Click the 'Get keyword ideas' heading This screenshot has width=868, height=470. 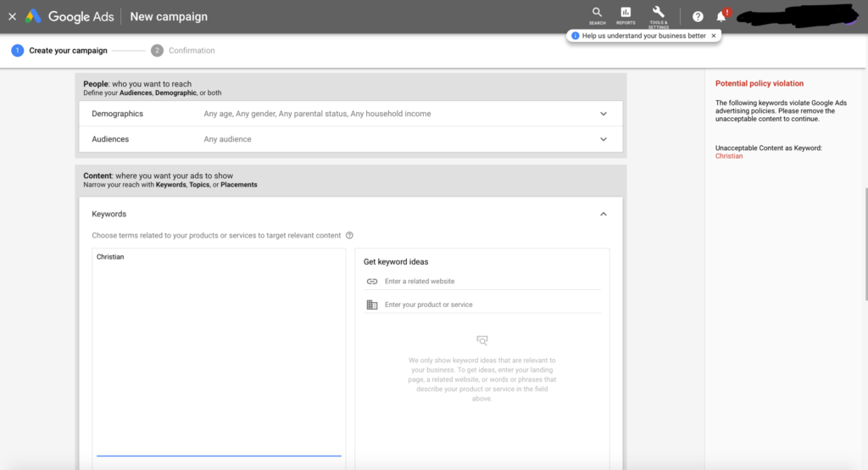point(396,261)
